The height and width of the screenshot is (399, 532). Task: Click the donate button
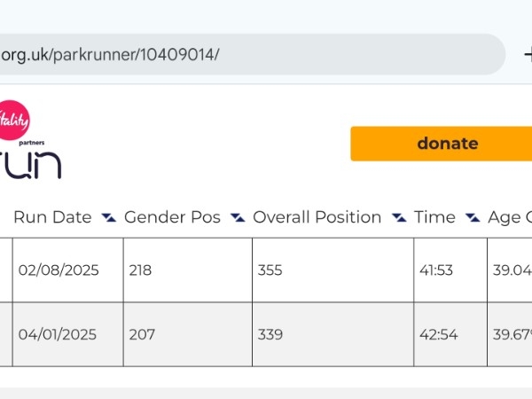click(x=441, y=144)
